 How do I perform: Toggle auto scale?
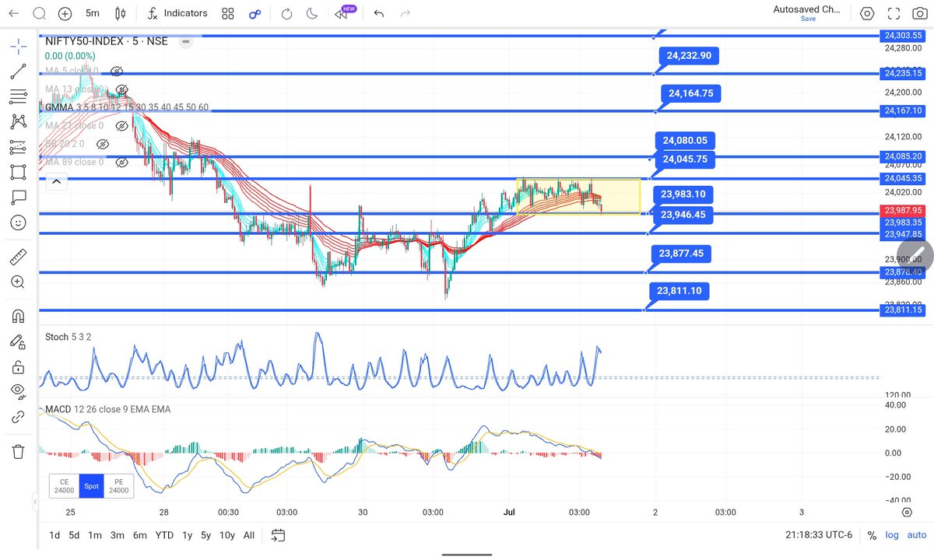[916, 535]
